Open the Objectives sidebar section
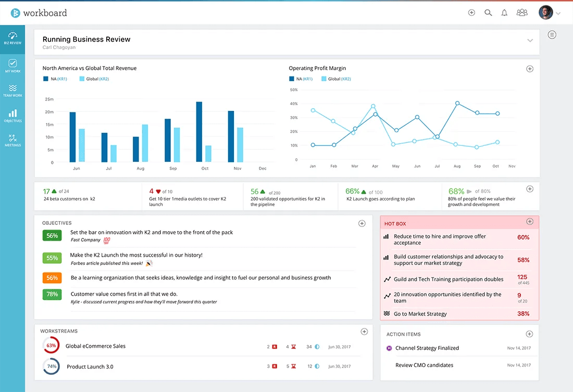Screen dimensions: 573x392 13,115
